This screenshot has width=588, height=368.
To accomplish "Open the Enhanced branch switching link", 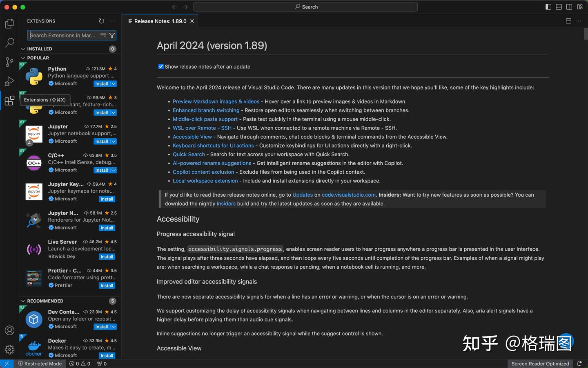I will click(206, 110).
